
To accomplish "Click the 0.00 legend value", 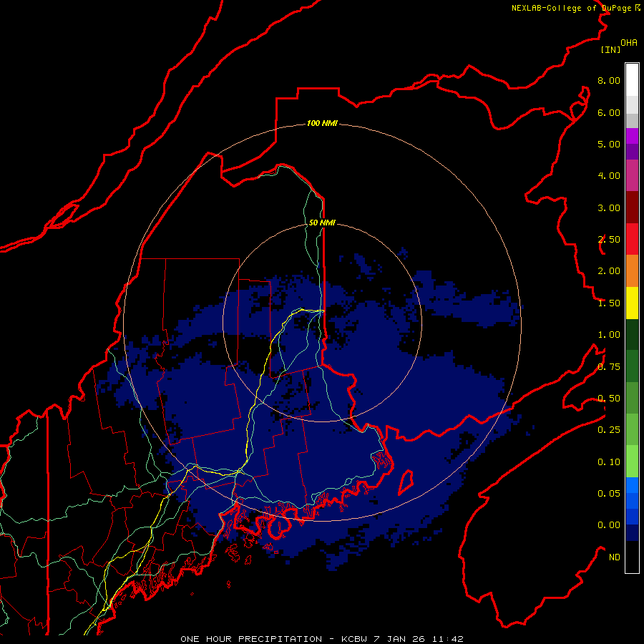I will (x=609, y=525).
